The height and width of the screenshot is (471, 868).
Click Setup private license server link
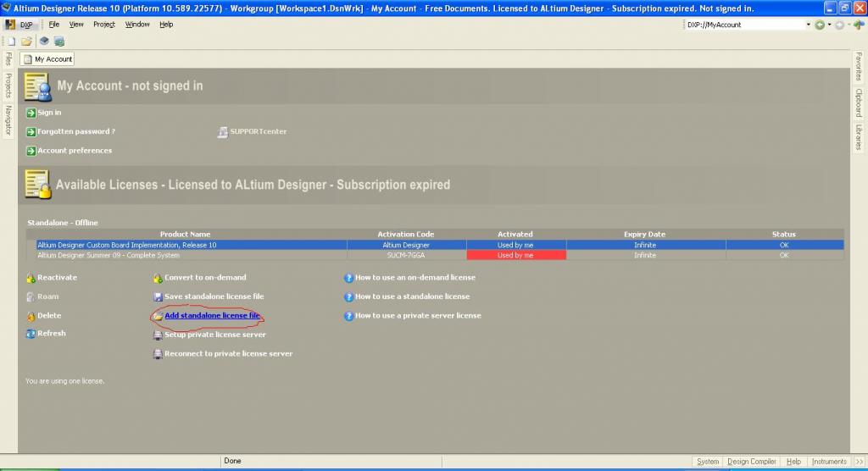coord(214,335)
